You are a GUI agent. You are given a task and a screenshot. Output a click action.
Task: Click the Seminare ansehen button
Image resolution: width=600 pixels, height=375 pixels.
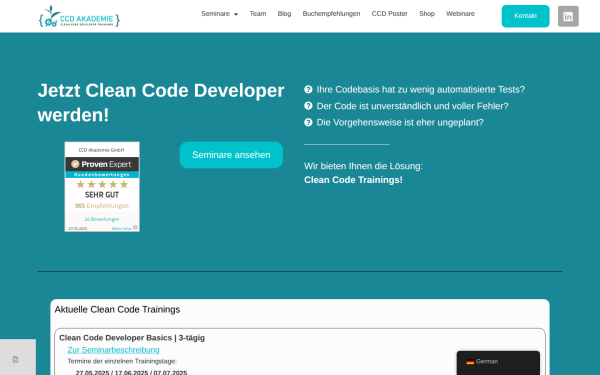coord(231,155)
